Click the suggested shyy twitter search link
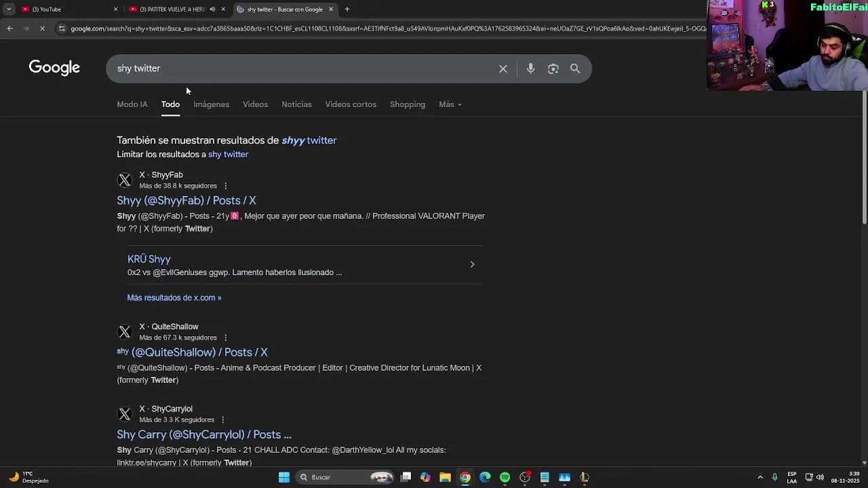868x488 pixels. pos(309,140)
